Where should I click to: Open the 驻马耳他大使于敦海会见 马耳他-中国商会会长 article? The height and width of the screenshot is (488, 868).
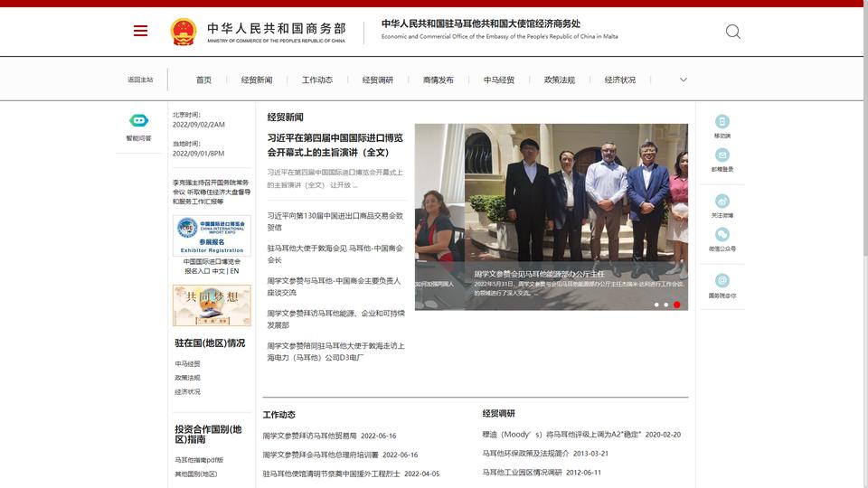pos(335,254)
